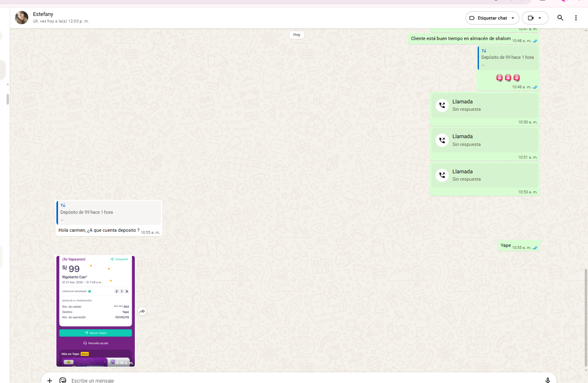Image resolution: width=588 pixels, height=383 pixels.
Task: Jump to quoted 'Depósito de 99' in sent message
Action: click(508, 58)
